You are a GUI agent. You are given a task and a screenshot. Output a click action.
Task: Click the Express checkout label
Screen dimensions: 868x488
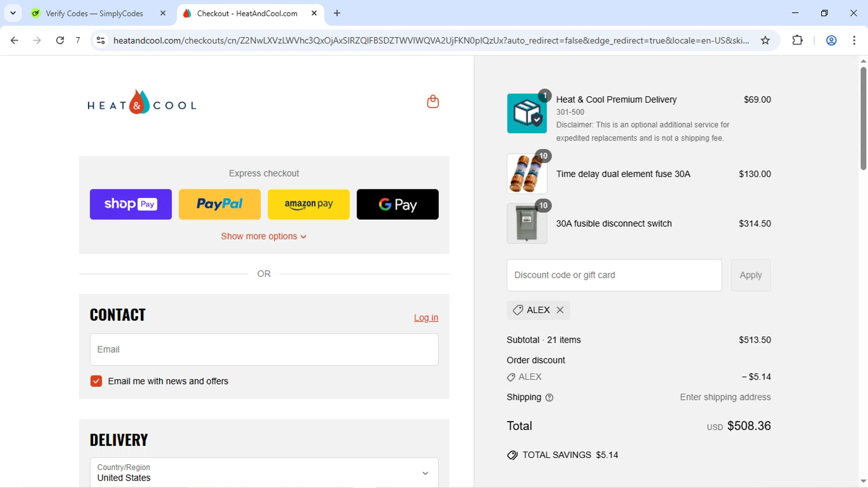coord(264,174)
